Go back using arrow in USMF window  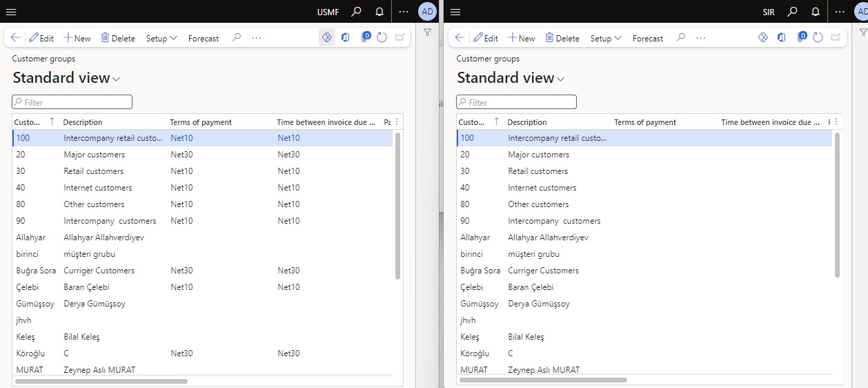[16, 38]
